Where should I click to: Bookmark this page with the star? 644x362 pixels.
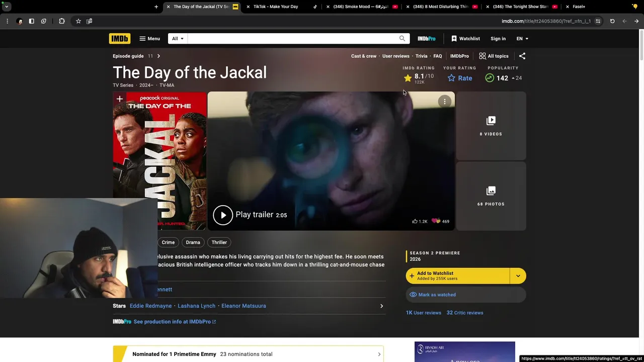(78, 21)
